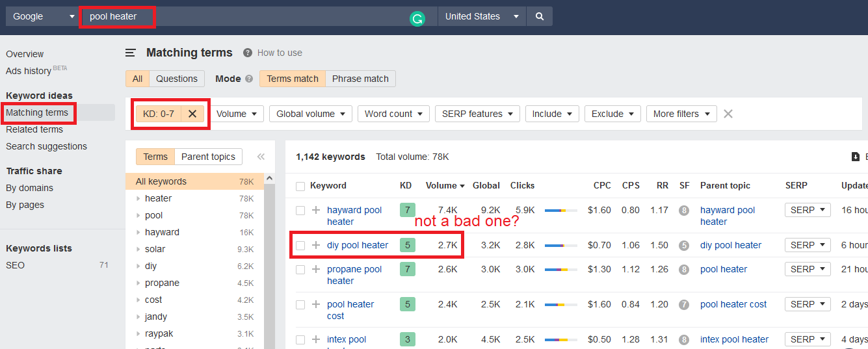Screen dimensions: 868x349
Task: Click the How to use help icon
Action: 248,53
